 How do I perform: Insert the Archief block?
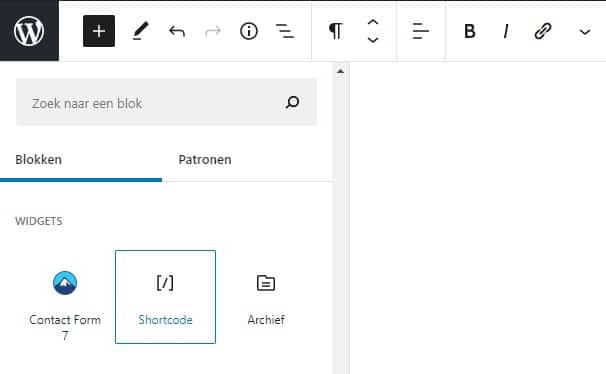(266, 297)
